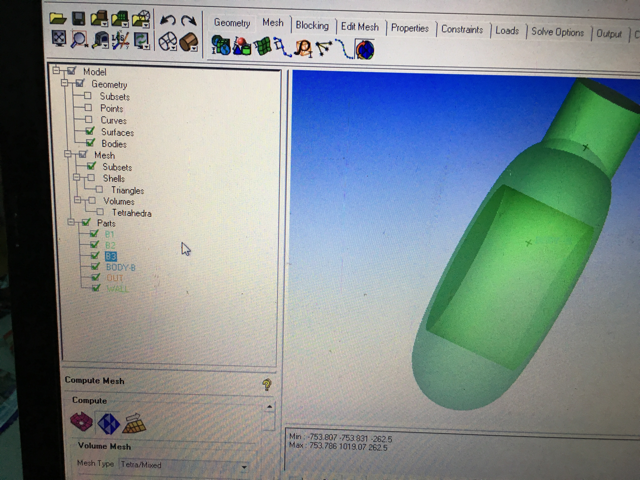This screenshot has width=640, height=481.
Task: Open Curve Mesh Setup tool
Action: click(282, 47)
